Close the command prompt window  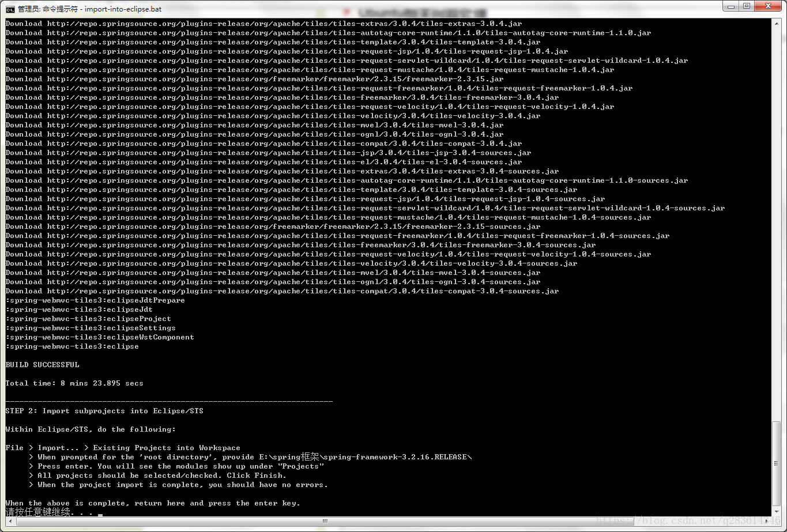click(768, 6)
